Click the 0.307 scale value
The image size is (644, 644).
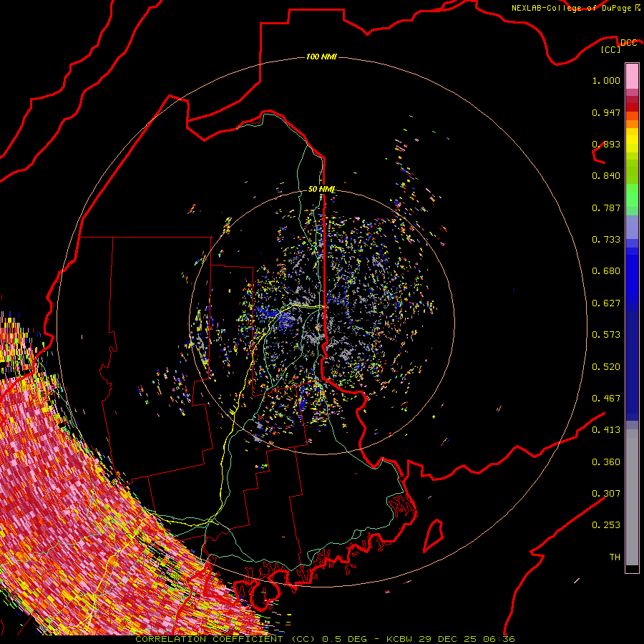(606, 494)
